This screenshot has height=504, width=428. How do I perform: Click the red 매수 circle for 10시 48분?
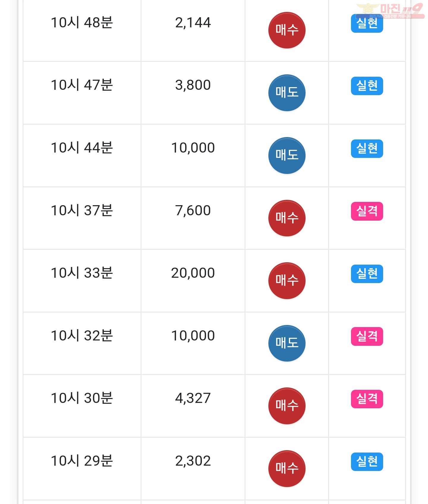pos(287,30)
